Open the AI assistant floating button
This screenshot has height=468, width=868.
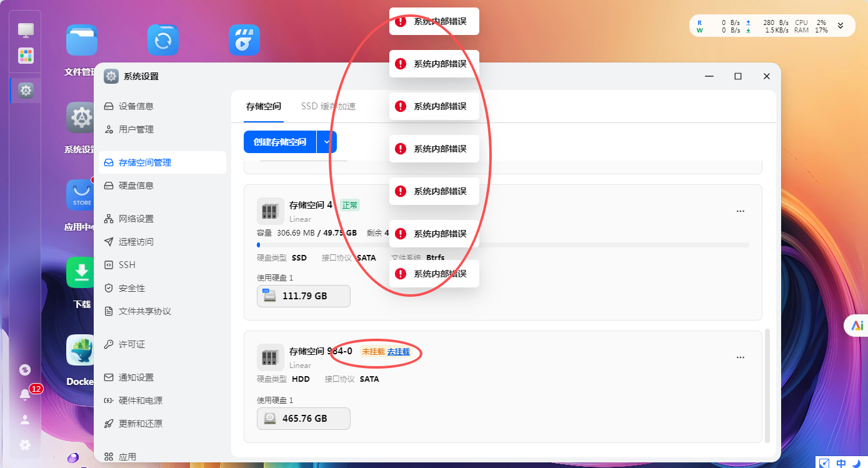click(857, 325)
